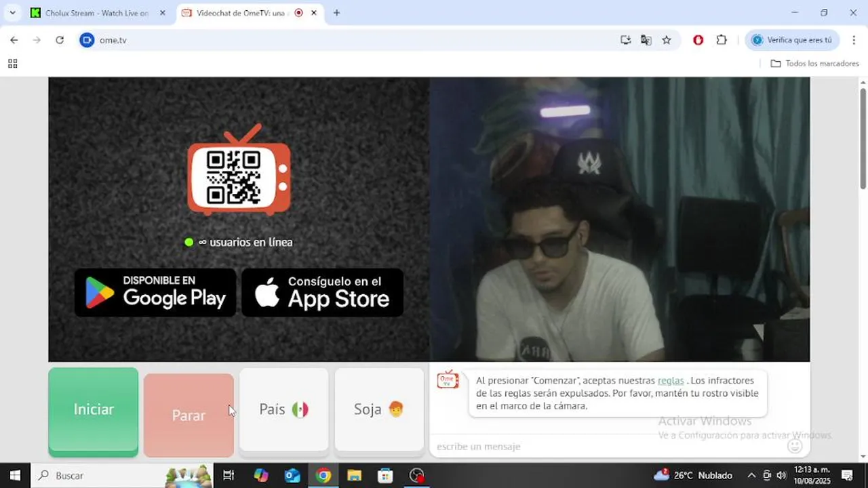
Task: Open Task View in taskbar
Action: tap(229, 476)
